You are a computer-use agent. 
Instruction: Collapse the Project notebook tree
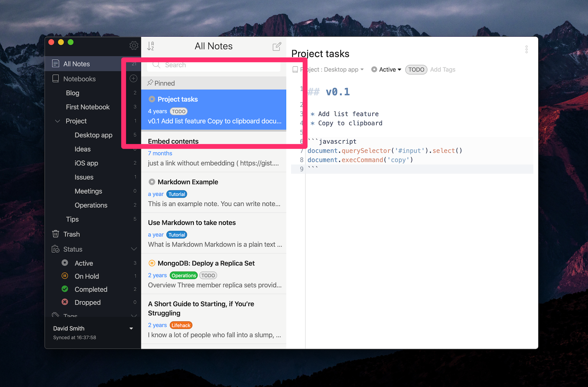pyautogui.click(x=57, y=121)
